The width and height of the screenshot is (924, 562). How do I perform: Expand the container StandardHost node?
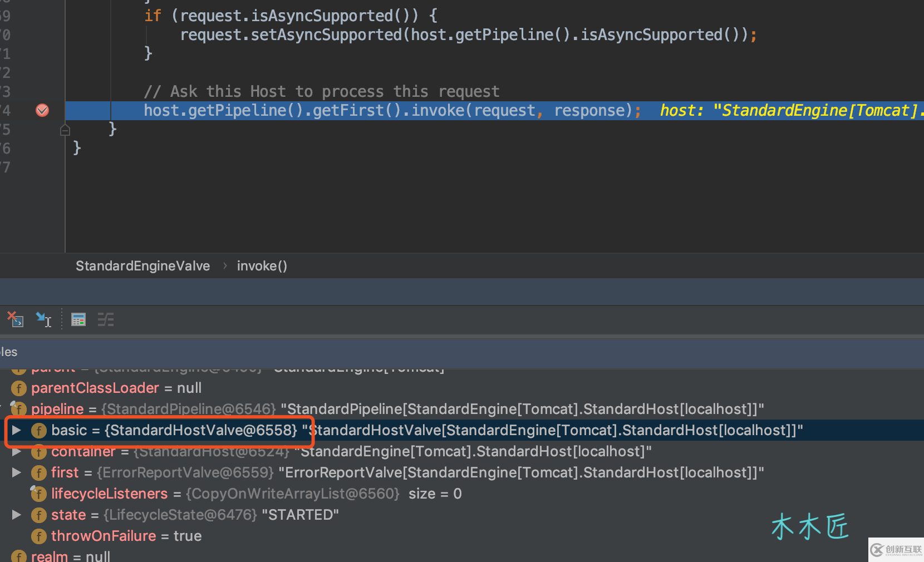tap(17, 451)
